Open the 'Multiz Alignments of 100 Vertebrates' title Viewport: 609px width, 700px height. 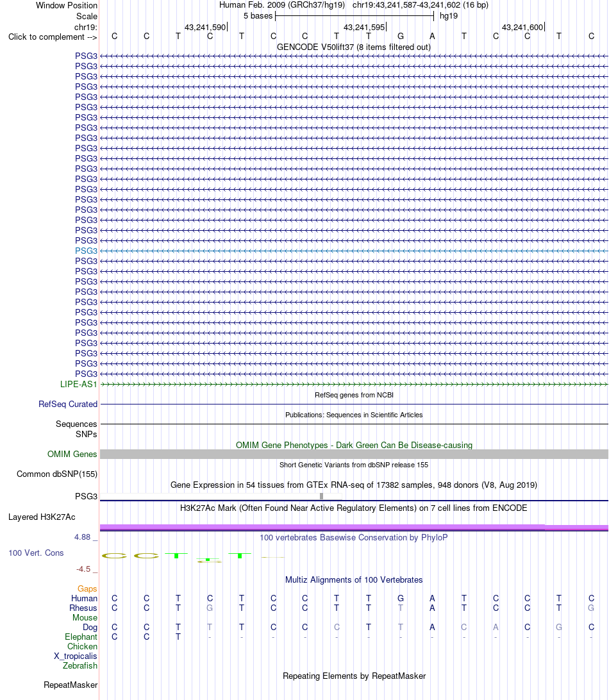354,580
